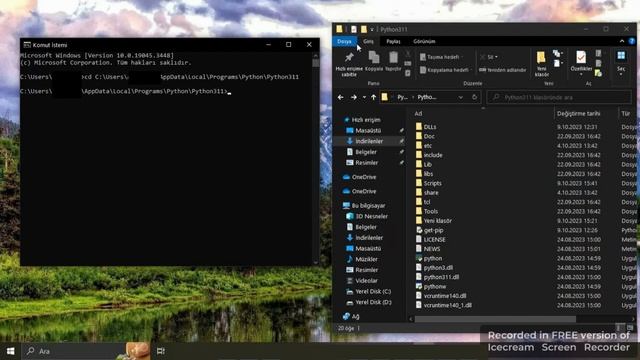Select the Scripts folder
Screen dimensions: 640x360
(429, 183)
